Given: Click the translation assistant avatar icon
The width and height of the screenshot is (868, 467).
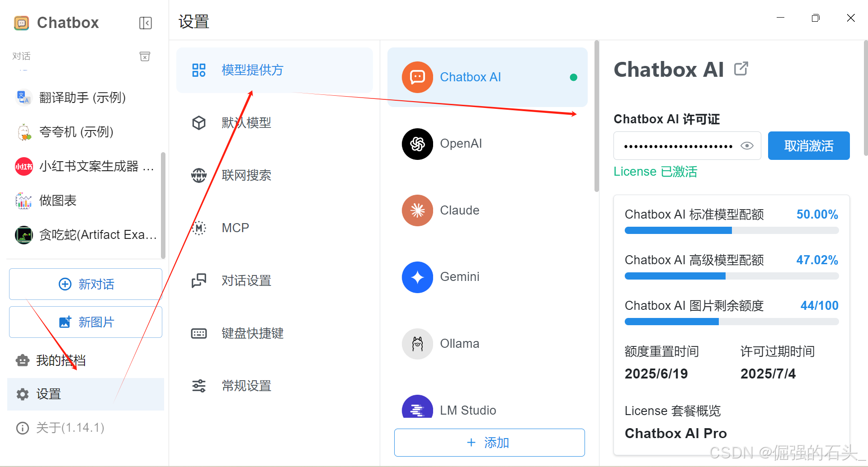Looking at the screenshot, I should 24,98.
